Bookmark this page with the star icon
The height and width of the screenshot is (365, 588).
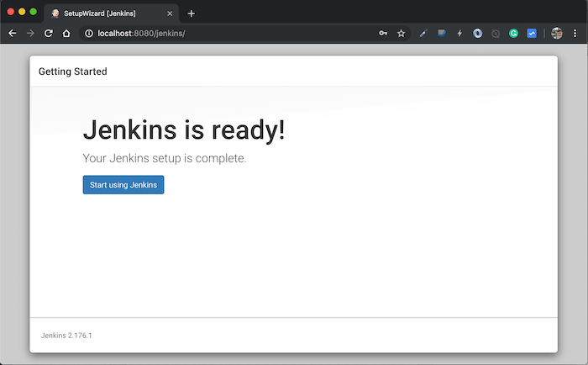[401, 34]
